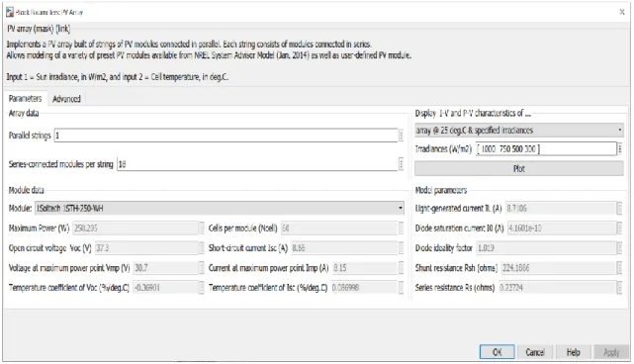Open options menu beside Diode ideality factor field
Image resolution: width=634 pixels, height=364 pixels.
pyautogui.click(x=620, y=248)
